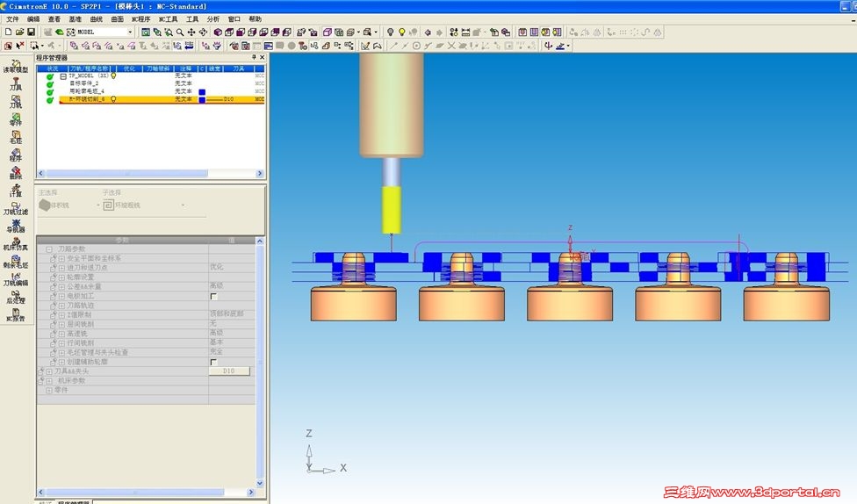Image resolution: width=857 pixels, height=504 pixels.
Task: Click the blue color swatch on 环绕切削_6 row
Action: tap(202, 99)
